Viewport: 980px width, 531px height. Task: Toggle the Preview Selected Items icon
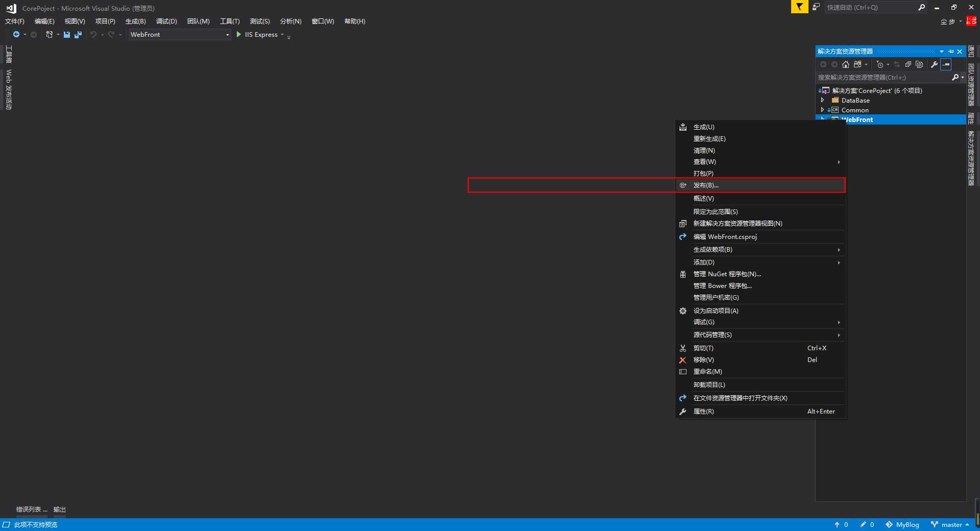946,64
